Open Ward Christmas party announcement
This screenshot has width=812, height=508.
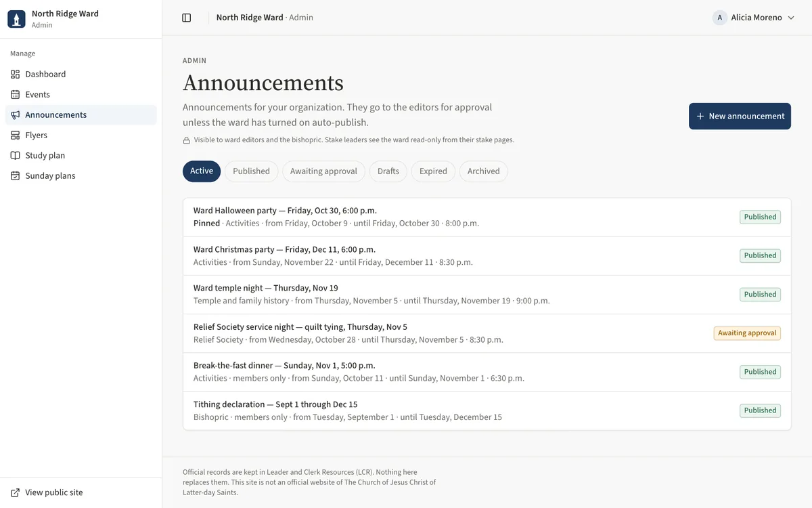click(487, 256)
